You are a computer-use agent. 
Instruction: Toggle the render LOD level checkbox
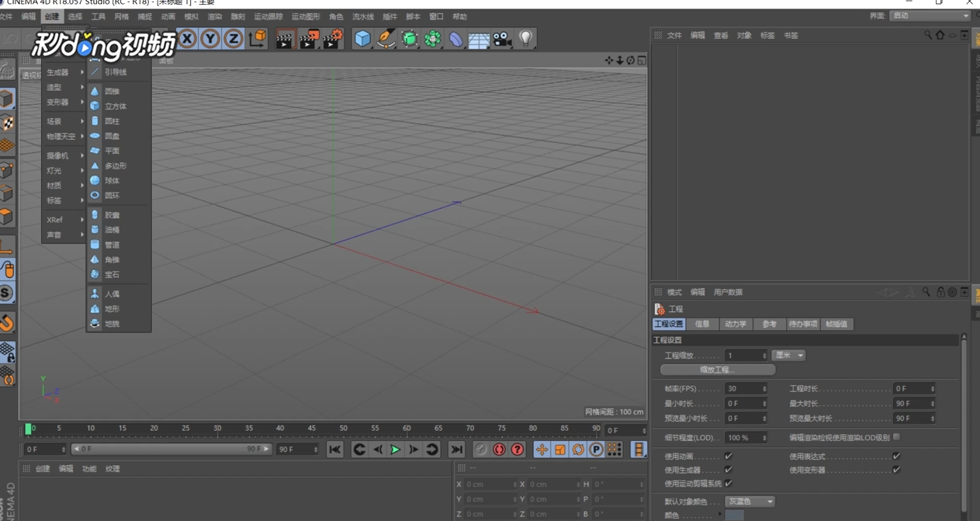896,437
